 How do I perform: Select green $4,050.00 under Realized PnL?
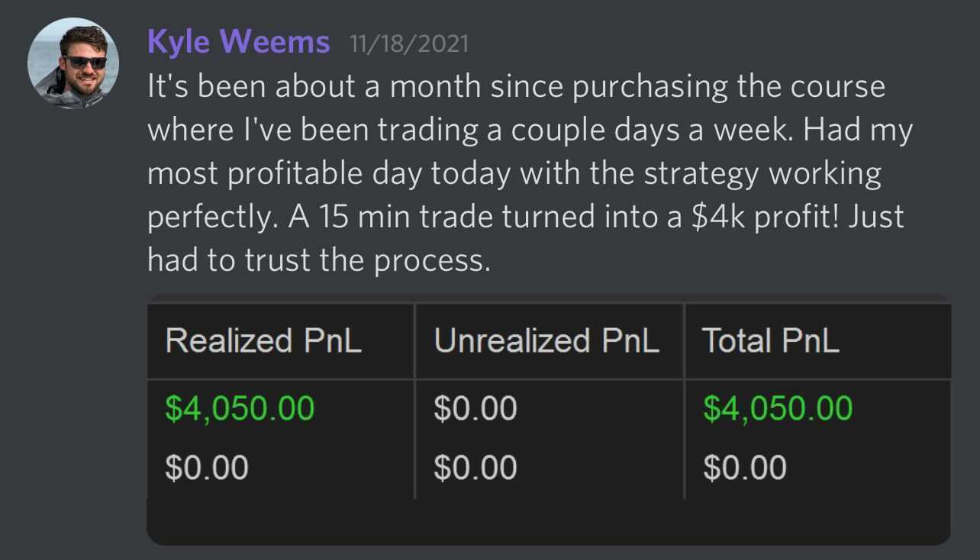240,408
